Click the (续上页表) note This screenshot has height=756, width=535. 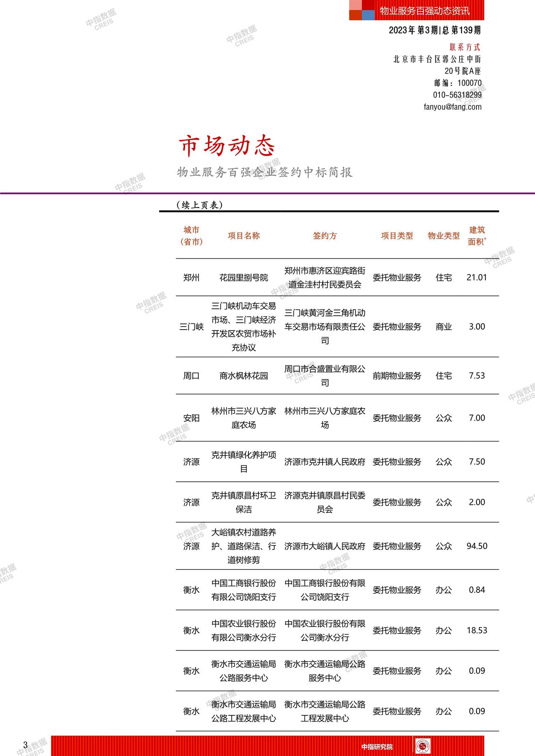[200, 205]
